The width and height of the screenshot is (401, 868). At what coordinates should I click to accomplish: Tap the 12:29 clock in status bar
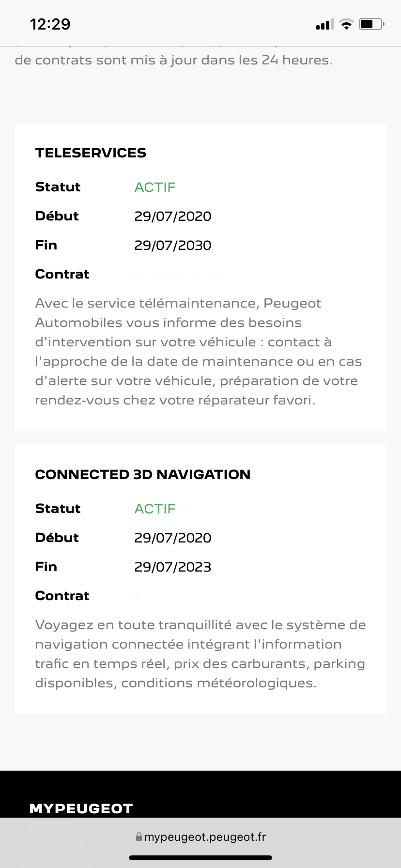tap(50, 24)
